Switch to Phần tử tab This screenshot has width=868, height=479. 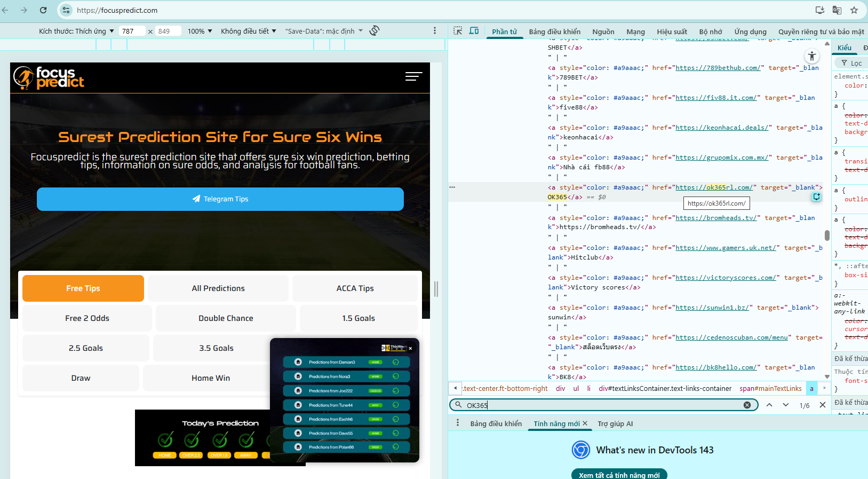coord(504,32)
